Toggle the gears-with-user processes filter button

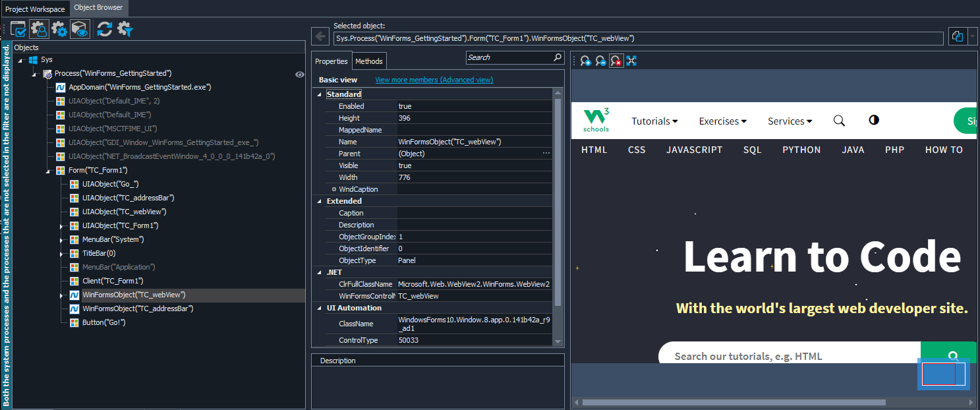coord(39,29)
